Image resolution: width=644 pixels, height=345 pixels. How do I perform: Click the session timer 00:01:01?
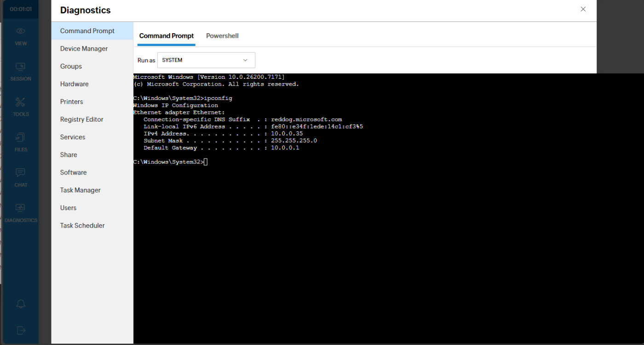(x=21, y=9)
